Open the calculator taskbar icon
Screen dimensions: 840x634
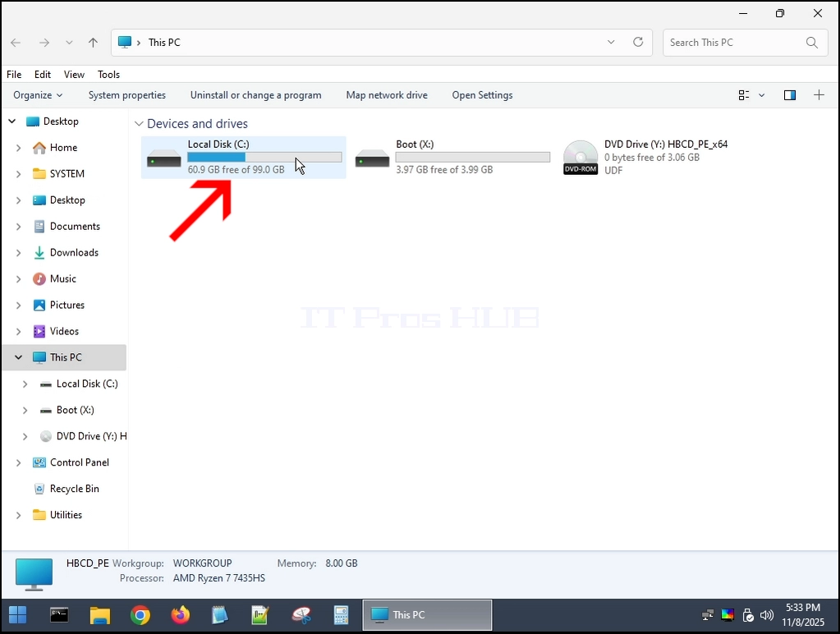coord(342,615)
